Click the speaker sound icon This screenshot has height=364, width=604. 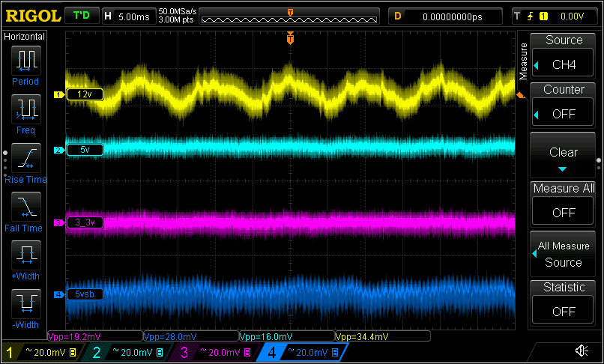pos(582,351)
